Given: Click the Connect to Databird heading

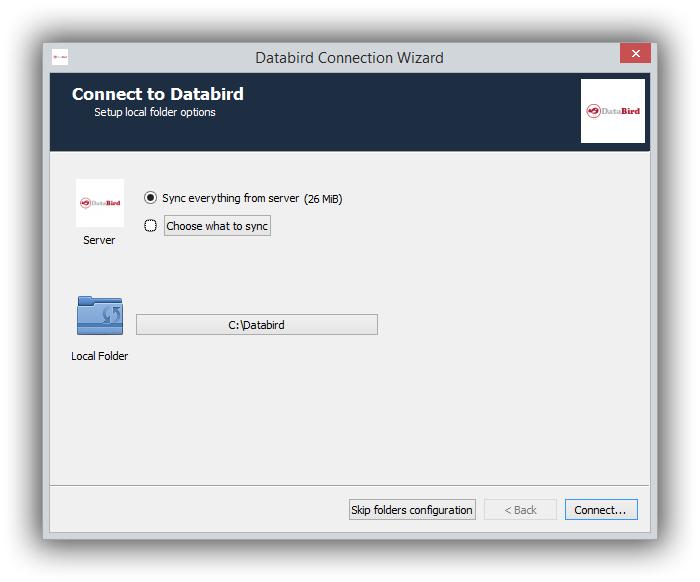Looking at the screenshot, I should [158, 94].
